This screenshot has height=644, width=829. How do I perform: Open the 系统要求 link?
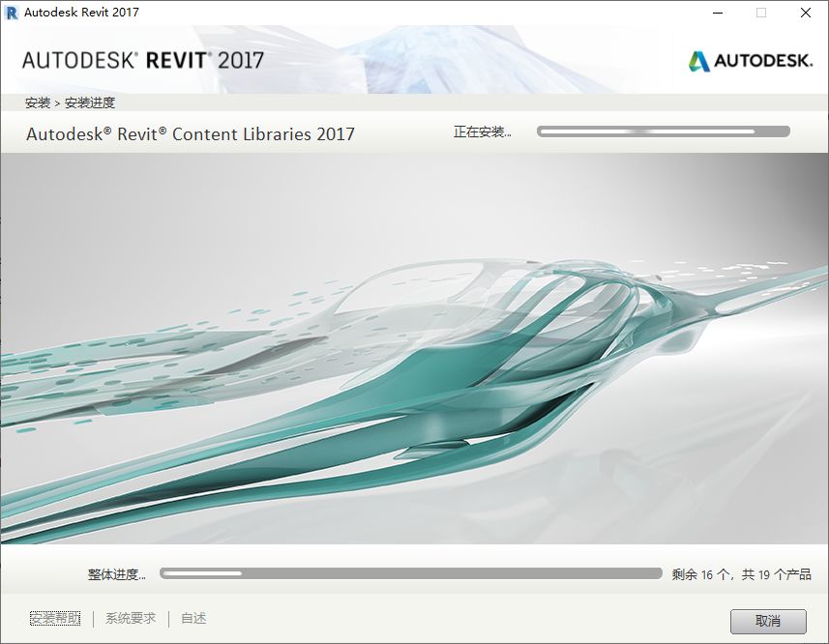pos(131,619)
